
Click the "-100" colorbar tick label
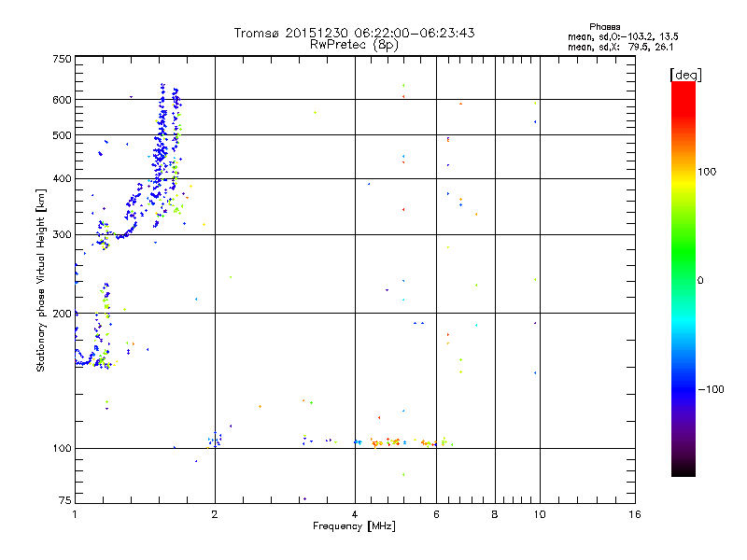712,389
